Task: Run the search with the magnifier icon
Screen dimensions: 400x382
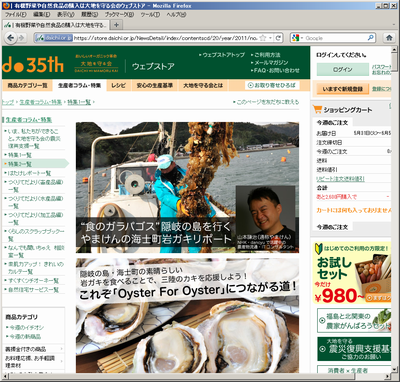Action: pyautogui.click(x=371, y=38)
